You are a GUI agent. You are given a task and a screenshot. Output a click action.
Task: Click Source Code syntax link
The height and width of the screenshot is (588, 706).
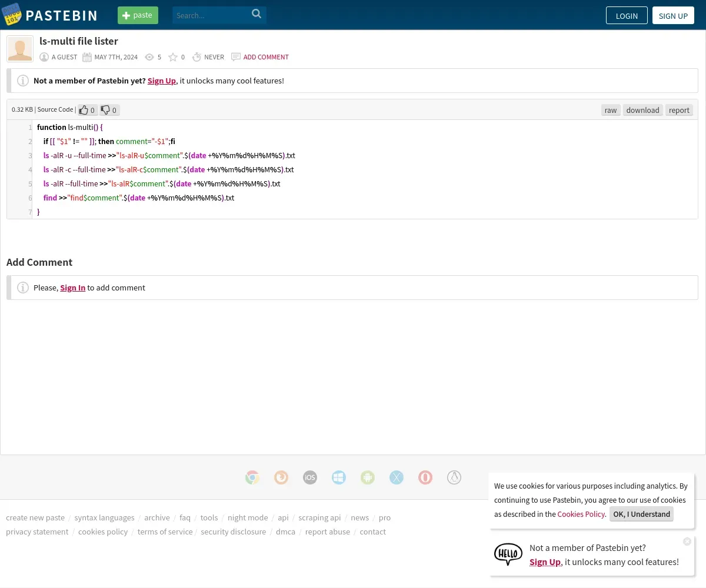coord(55,109)
